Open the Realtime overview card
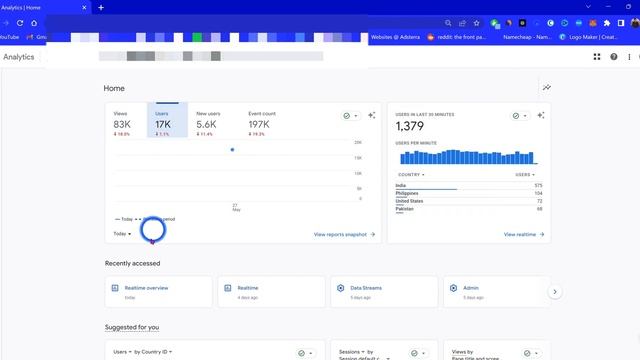Image resolution: width=640 pixels, height=360 pixels. click(x=158, y=292)
